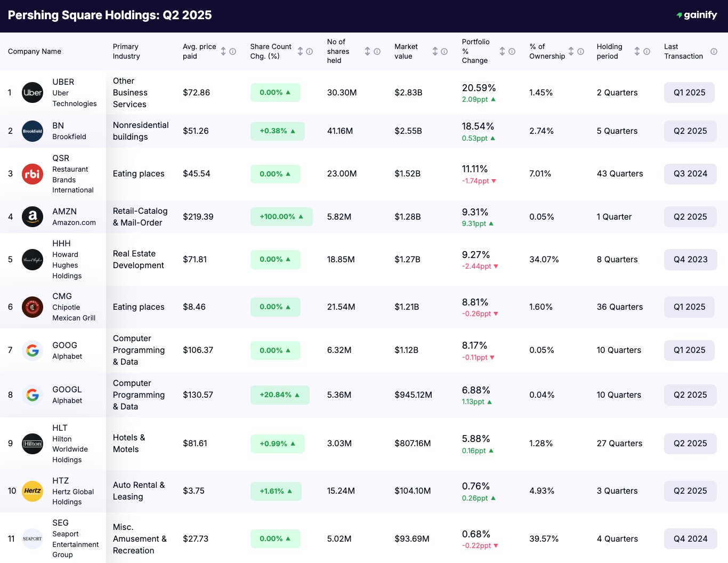This screenshot has height=563, width=728.
Task: Click the Howard Hughes Holdings logo
Action: click(x=33, y=260)
